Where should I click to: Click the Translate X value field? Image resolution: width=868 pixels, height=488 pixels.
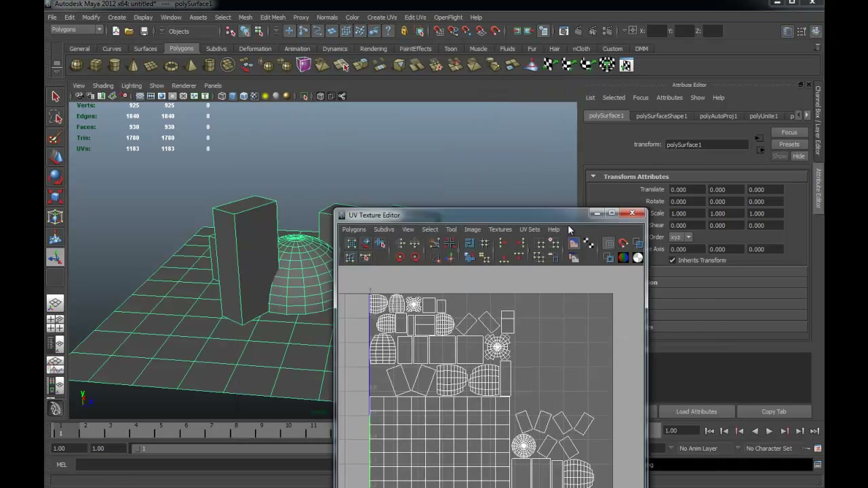[x=687, y=190]
